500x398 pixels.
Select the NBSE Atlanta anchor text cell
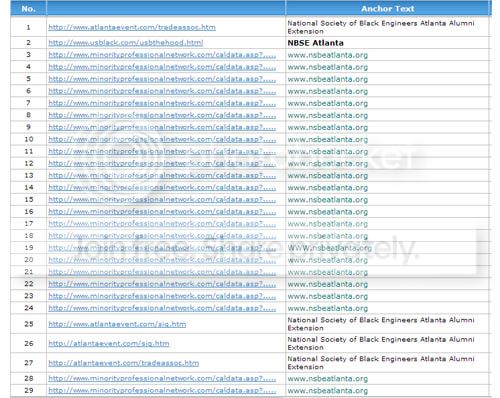coord(315,43)
